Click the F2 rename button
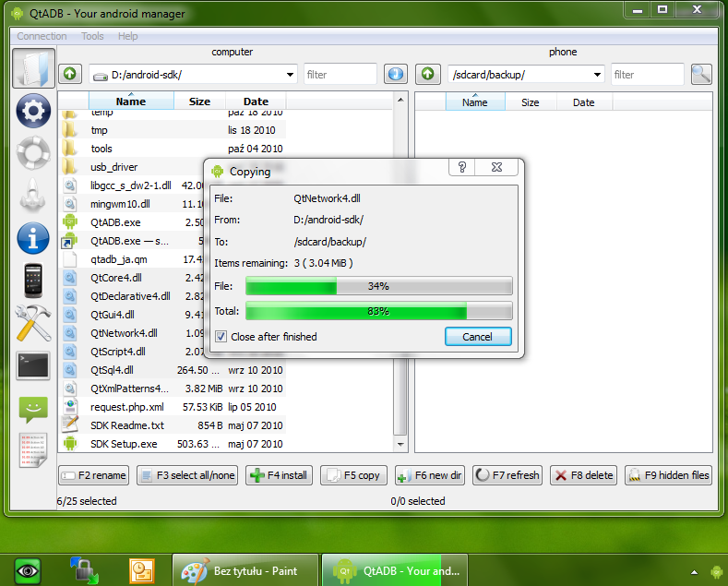This screenshot has width=728, height=586. point(94,475)
